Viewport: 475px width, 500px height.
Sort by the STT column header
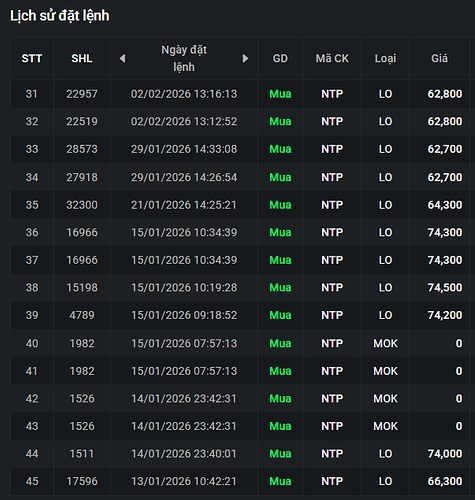point(32,59)
